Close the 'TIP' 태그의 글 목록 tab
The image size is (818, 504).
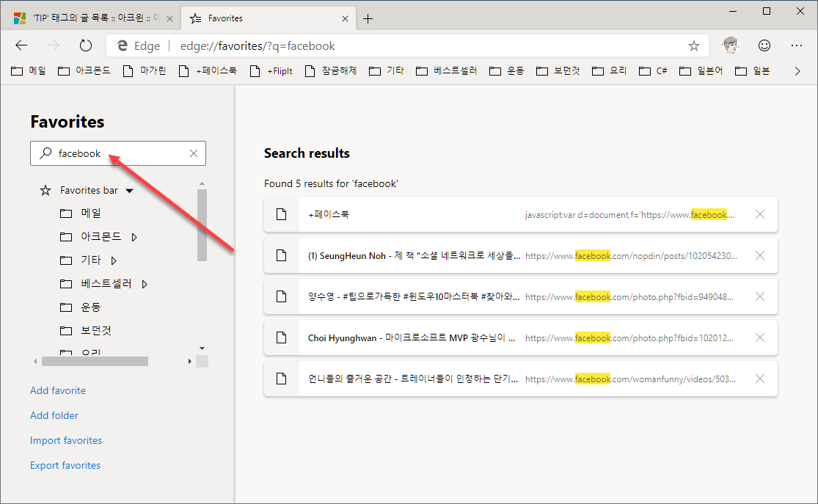(169, 19)
